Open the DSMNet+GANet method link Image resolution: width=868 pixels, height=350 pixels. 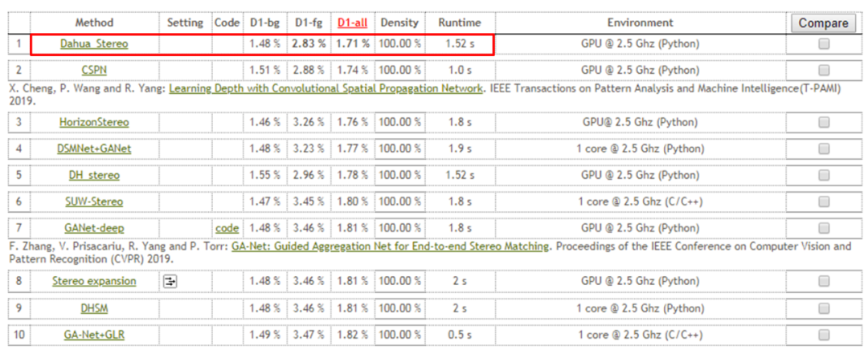coord(94,149)
